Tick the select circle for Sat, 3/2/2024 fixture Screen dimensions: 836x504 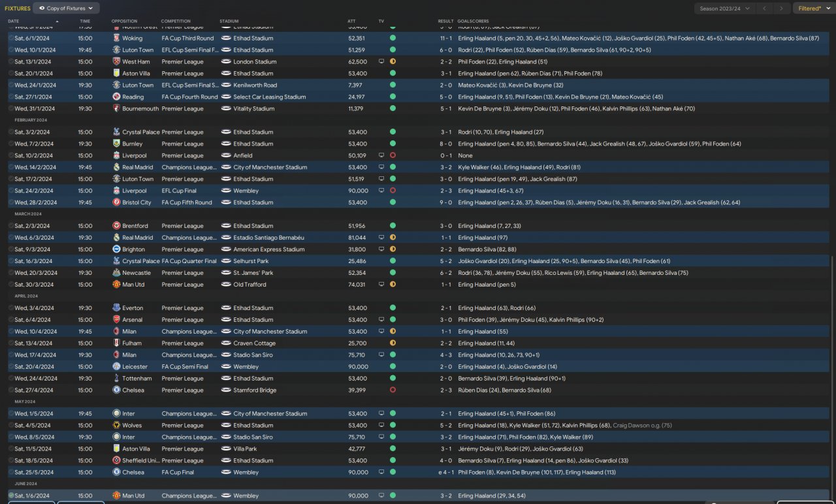pyautogui.click(x=11, y=133)
